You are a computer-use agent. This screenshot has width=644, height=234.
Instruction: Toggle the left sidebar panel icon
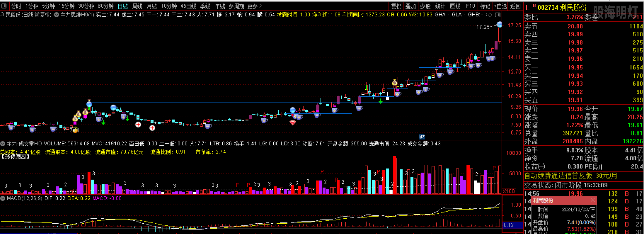click(4, 6)
